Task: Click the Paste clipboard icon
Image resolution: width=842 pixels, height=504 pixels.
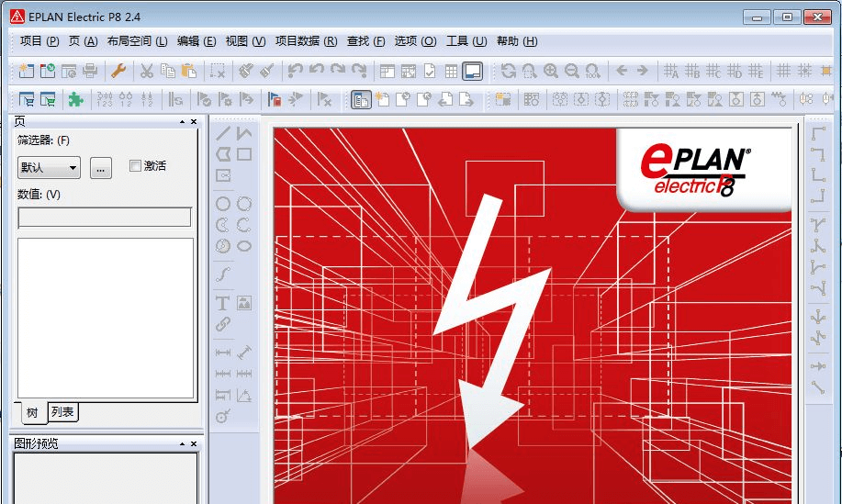Action: click(x=188, y=71)
